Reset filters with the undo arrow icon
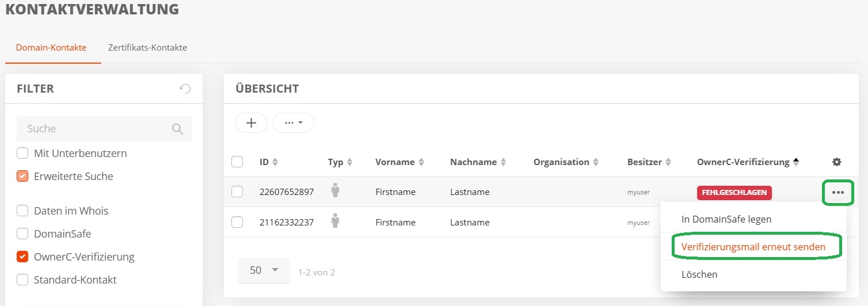 (x=185, y=89)
